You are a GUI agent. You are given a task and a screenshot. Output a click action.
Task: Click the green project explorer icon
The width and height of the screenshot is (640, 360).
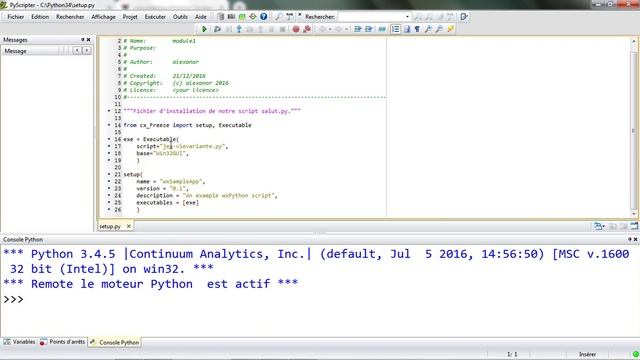242,17
